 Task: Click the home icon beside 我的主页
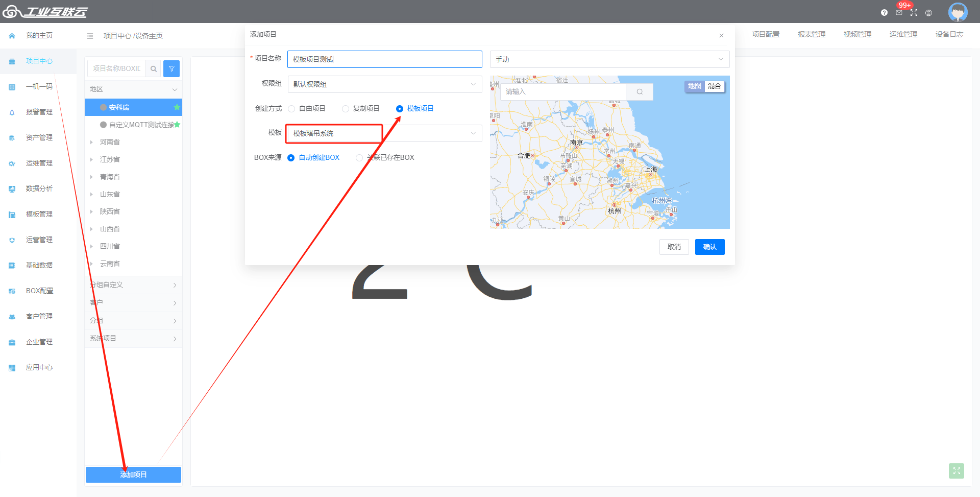(x=12, y=36)
